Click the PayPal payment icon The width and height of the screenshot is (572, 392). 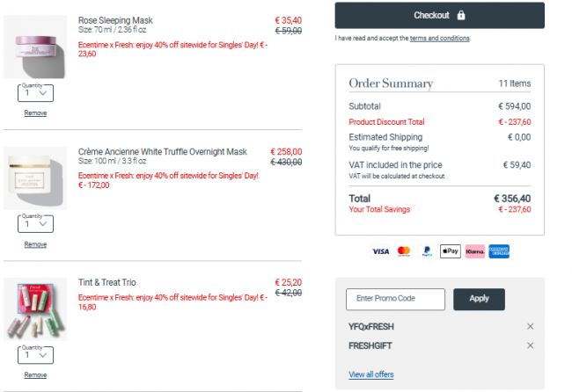427,251
